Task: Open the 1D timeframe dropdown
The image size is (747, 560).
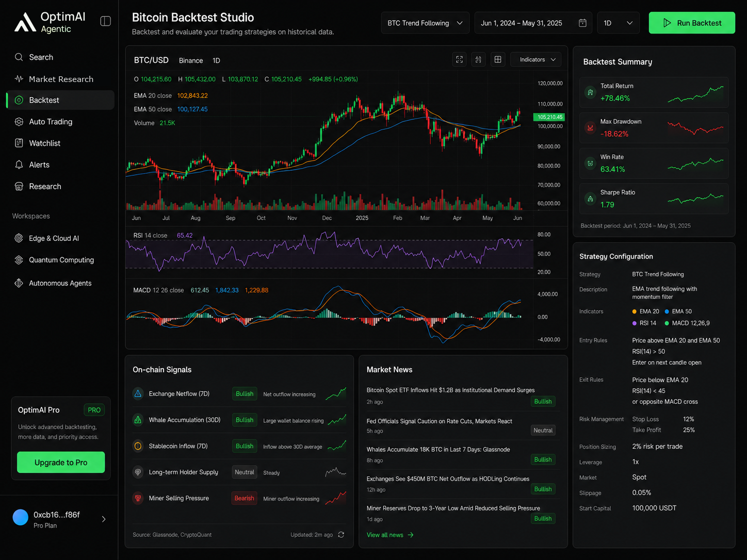Action: pyautogui.click(x=618, y=23)
